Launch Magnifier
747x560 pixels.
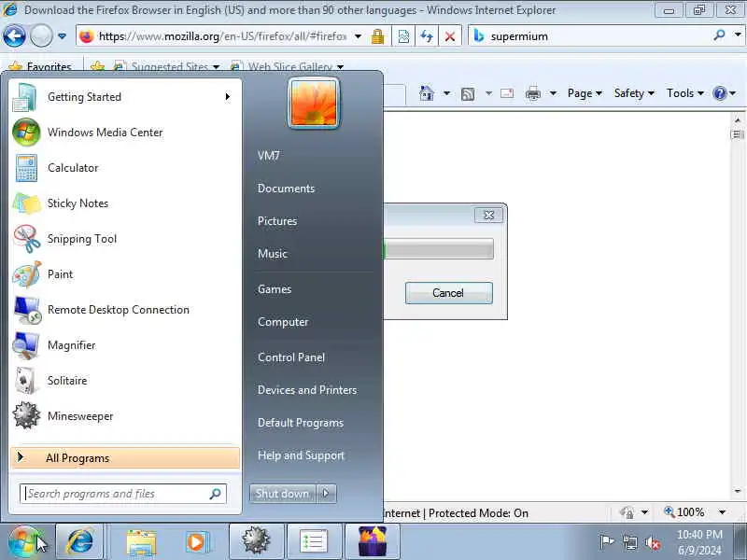[x=124, y=345]
